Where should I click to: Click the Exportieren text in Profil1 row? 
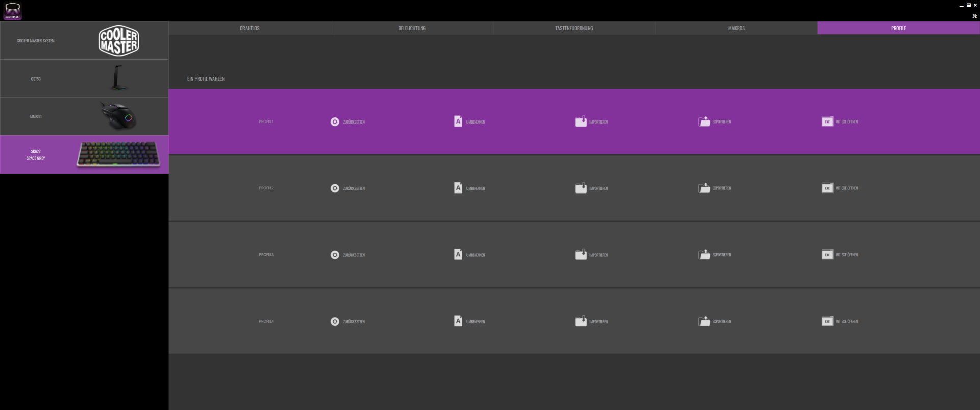[x=721, y=122]
